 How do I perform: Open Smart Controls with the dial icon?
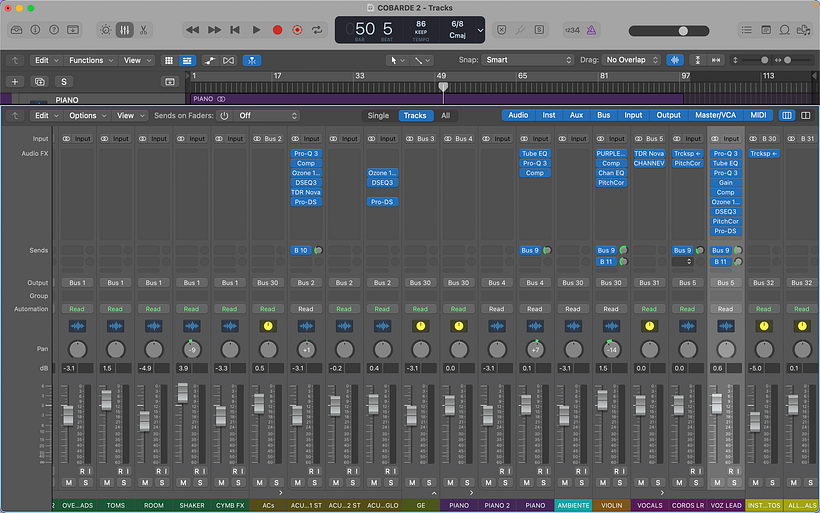pos(106,30)
